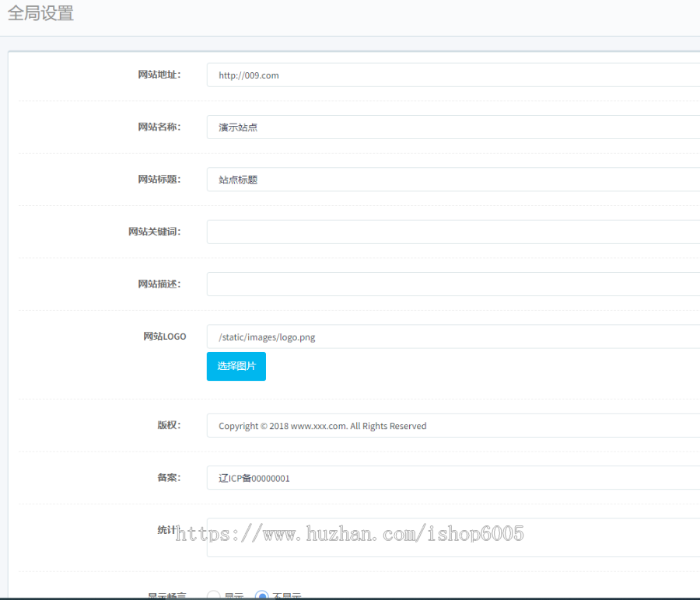Focus the 网站名称 input with 演示站点
Screen dimensions: 700x600
[453, 127]
